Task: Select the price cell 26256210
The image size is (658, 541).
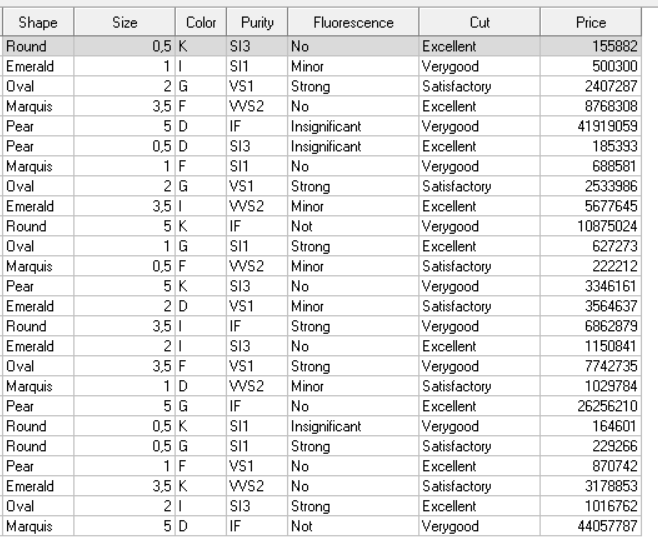Action: click(x=591, y=406)
